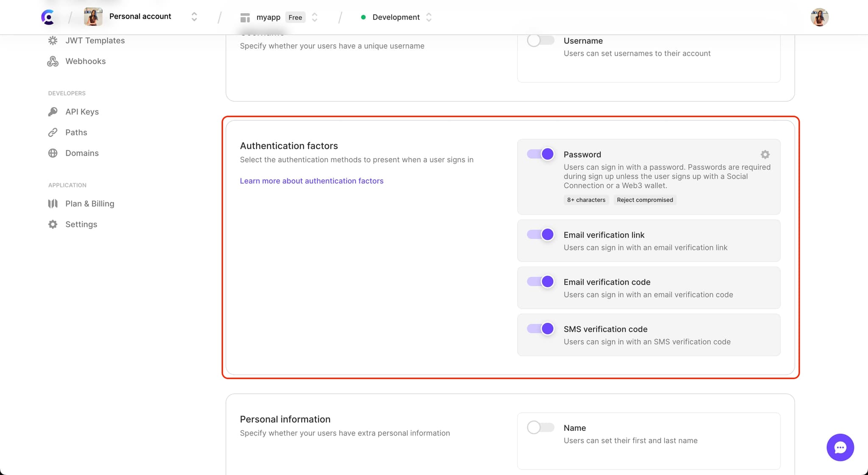Click the Plan & Billing icon in sidebar

(53, 203)
